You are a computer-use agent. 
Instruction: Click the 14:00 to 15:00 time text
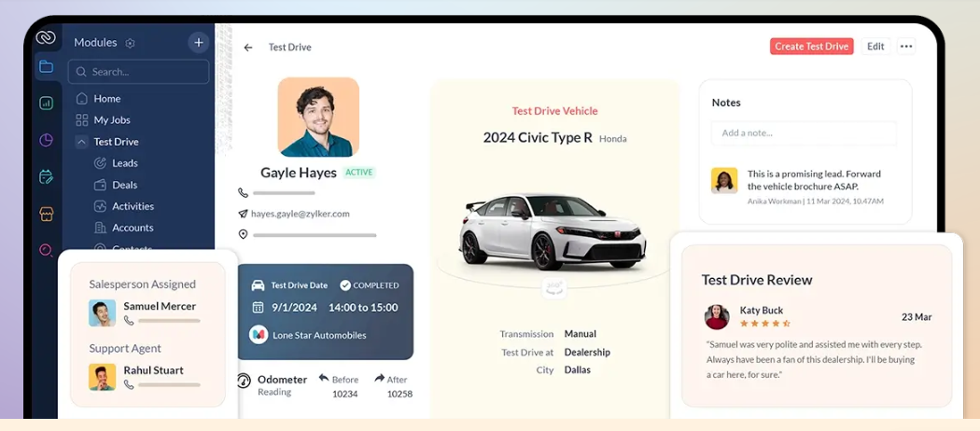tap(363, 307)
